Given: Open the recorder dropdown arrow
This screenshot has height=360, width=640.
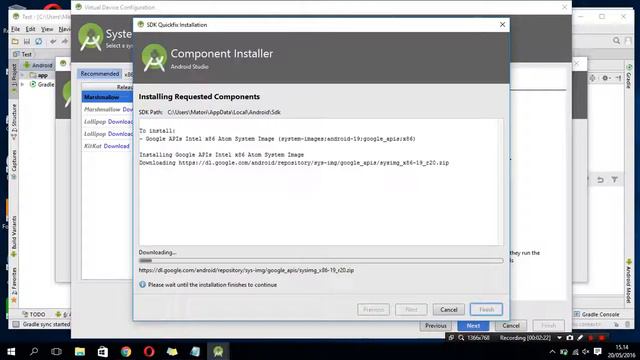Looking at the screenshot, I should click(x=559, y=338).
